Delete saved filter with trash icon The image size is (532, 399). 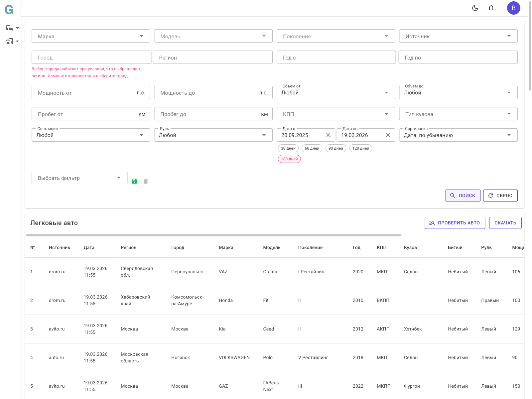click(x=146, y=181)
